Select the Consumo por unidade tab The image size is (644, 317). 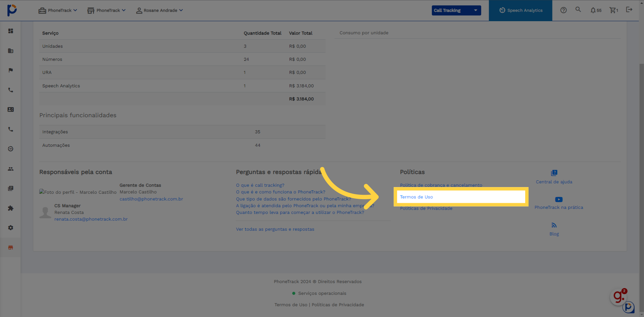[364, 33]
